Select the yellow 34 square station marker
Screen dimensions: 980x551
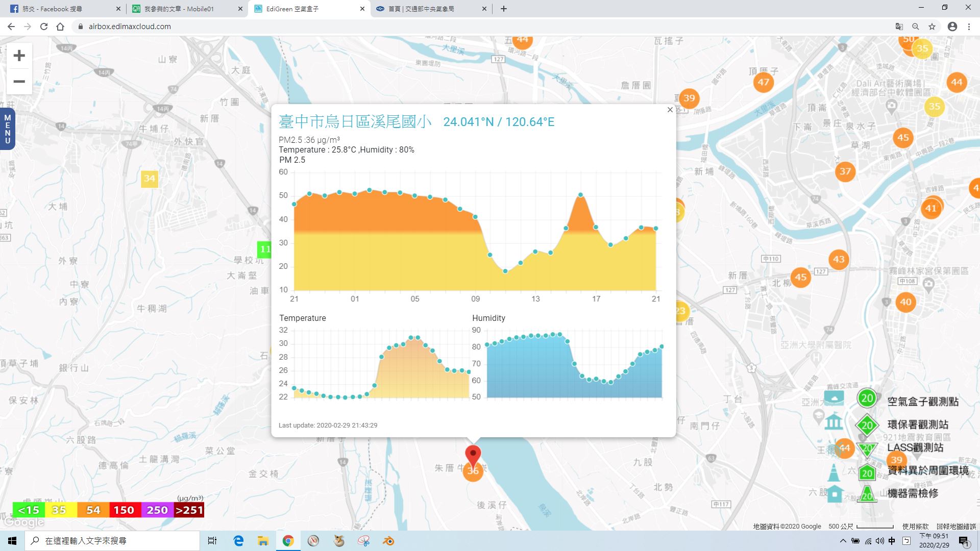click(149, 179)
